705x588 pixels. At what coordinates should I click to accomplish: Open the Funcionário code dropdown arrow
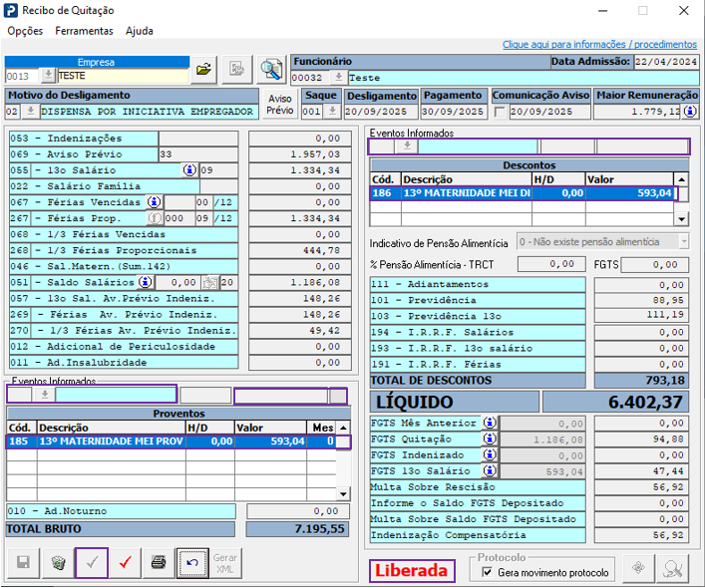(337, 78)
